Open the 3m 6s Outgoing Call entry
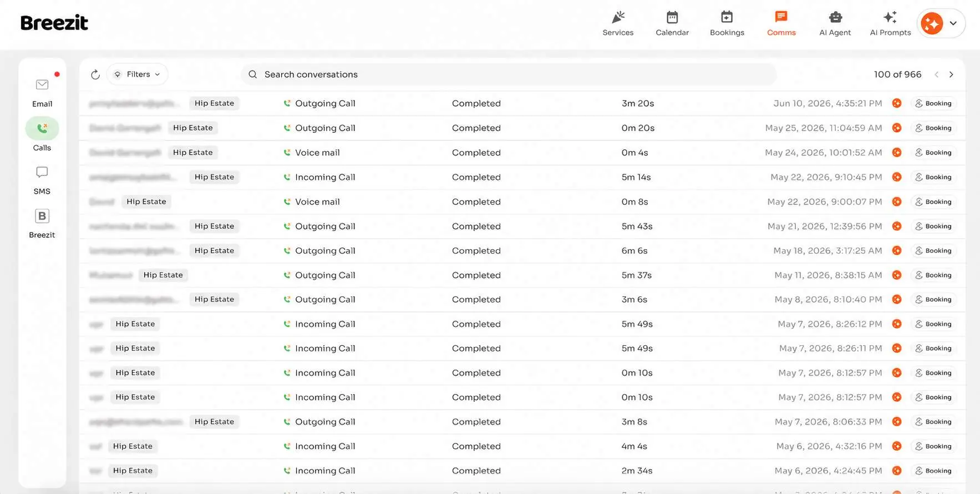This screenshot has height=494, width=980. (x=522, y=299)
